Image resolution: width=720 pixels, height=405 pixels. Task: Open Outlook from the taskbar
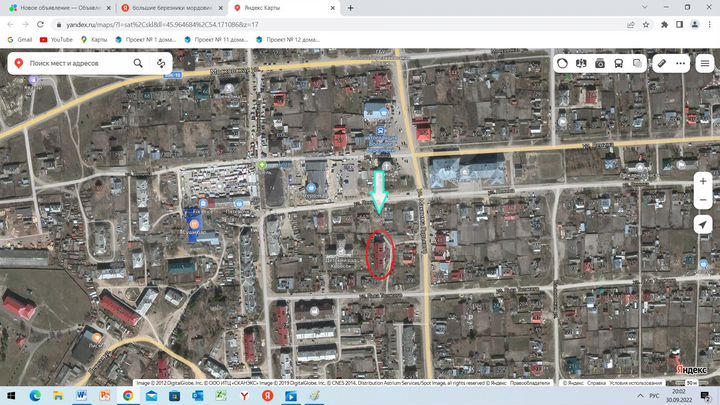click(197, 396)
